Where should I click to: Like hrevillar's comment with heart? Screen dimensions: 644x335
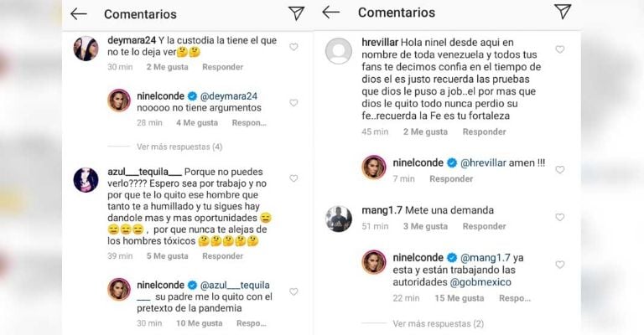coord(560,49)
